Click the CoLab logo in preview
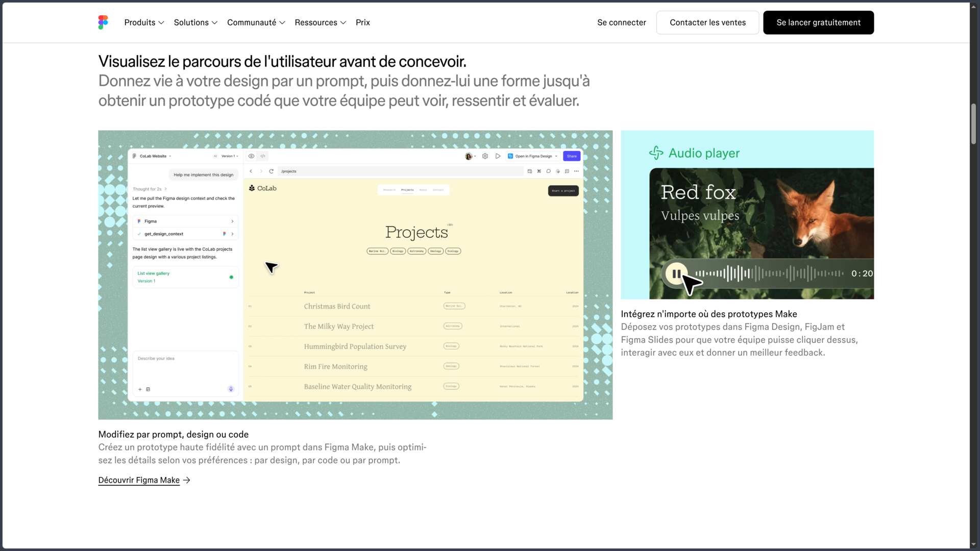The image size is (980, 551). [x=262, y=188]
